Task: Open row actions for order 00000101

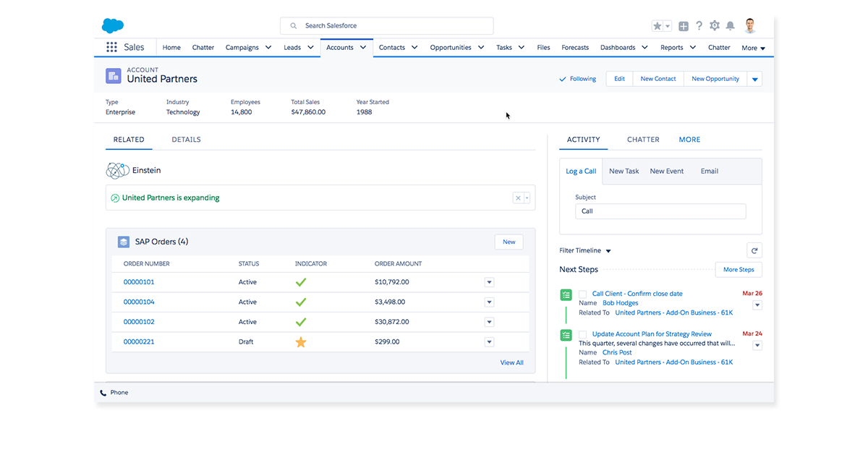Action: [x=489, y=282]
